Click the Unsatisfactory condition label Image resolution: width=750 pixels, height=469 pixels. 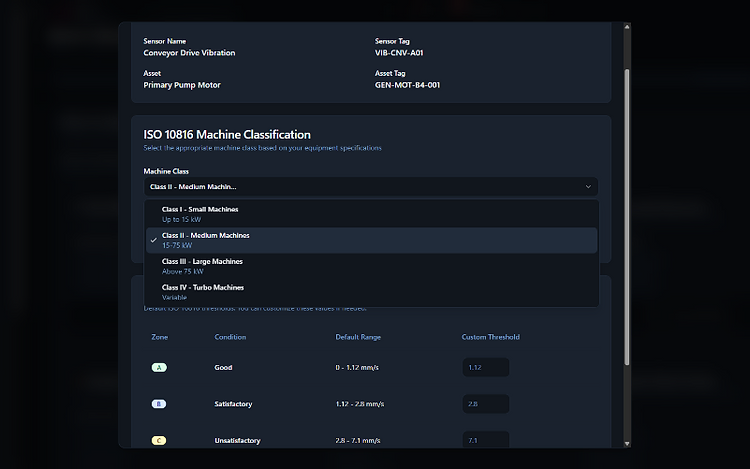click(x=237, y=440)
